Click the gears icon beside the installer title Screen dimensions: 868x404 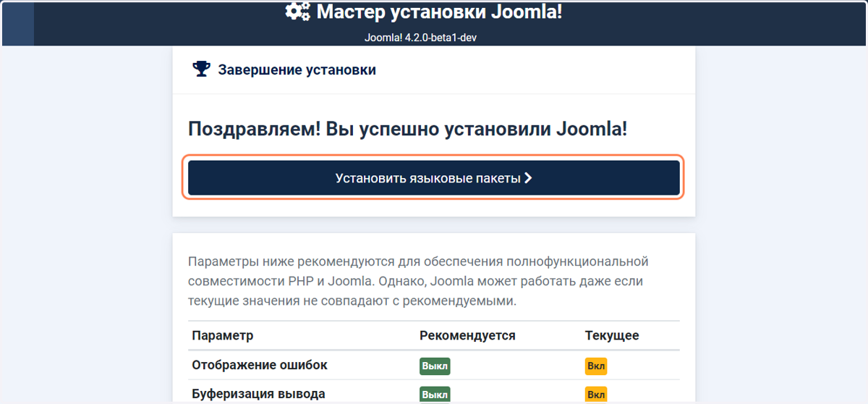tap(297, 12)
